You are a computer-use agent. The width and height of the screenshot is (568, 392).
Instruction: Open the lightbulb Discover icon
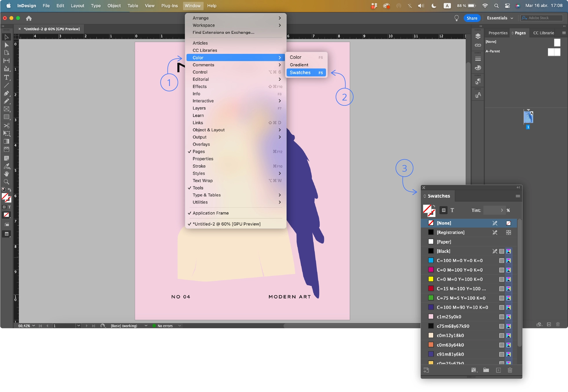[457, 18]
